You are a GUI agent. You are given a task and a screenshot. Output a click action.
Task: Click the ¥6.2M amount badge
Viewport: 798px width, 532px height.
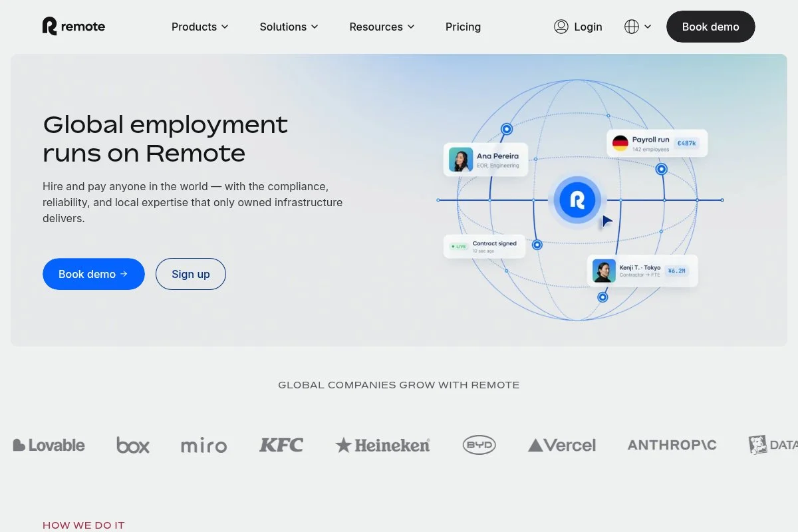(677, 271)
